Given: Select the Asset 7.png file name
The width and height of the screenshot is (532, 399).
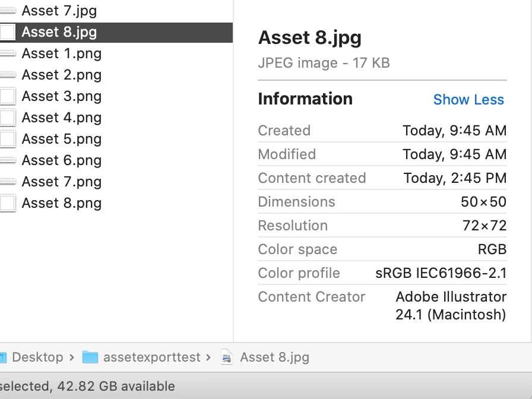Looking at the screenshot, I should [61, 182].
